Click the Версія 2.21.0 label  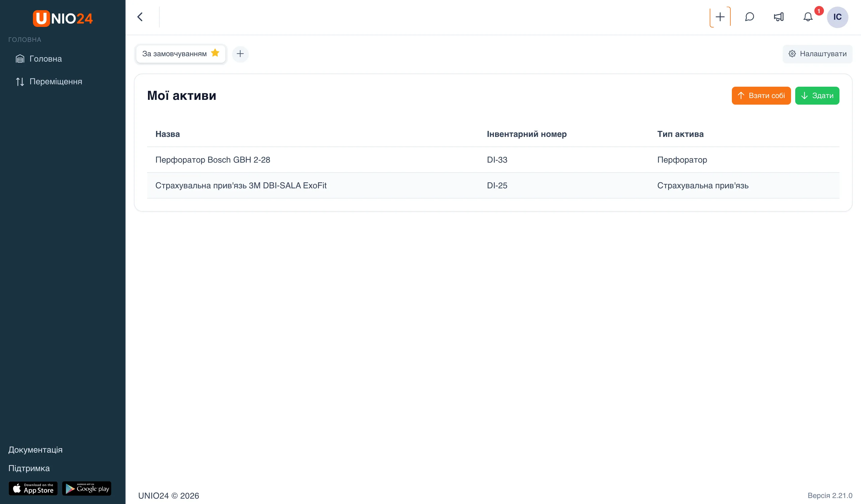(830, 495)
